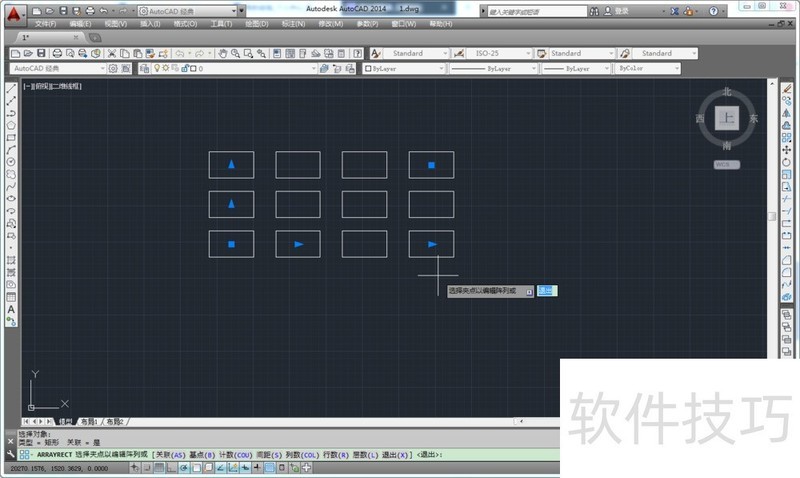
Task: Select the Circle drawing tool
Action: [11, 161]
